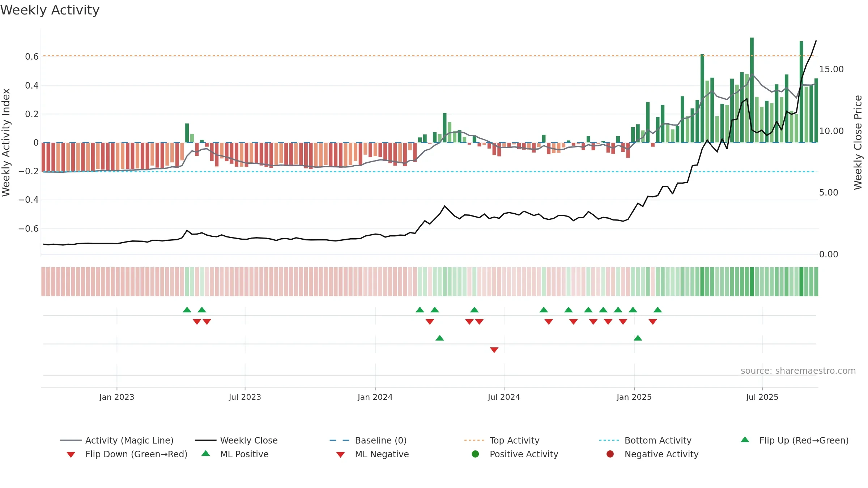Click the 5.00 price axis tick
This screenshot has width=868, height=488.
tap(829, 192)
